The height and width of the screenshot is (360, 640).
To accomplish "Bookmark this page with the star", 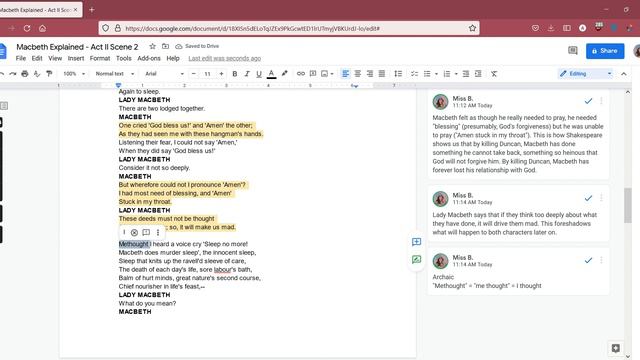I will pos(472,28).
